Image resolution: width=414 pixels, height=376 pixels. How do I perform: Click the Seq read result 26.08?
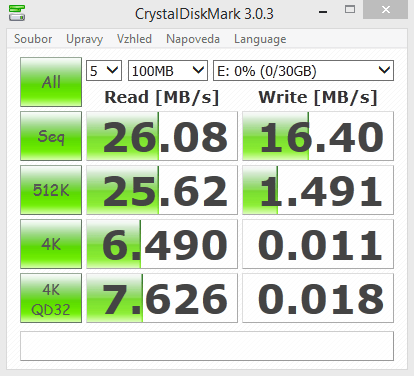pyautogui.click(x=162, y=136)
